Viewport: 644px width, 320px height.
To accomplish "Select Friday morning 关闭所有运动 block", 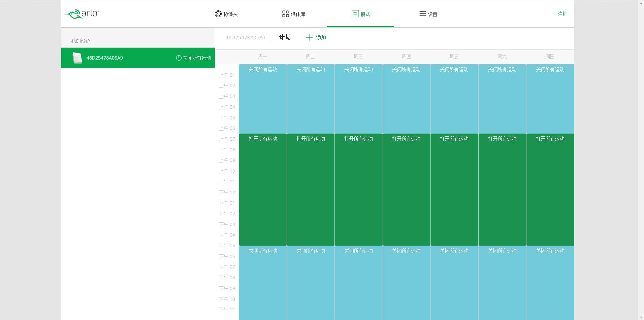I will [454, 99].
